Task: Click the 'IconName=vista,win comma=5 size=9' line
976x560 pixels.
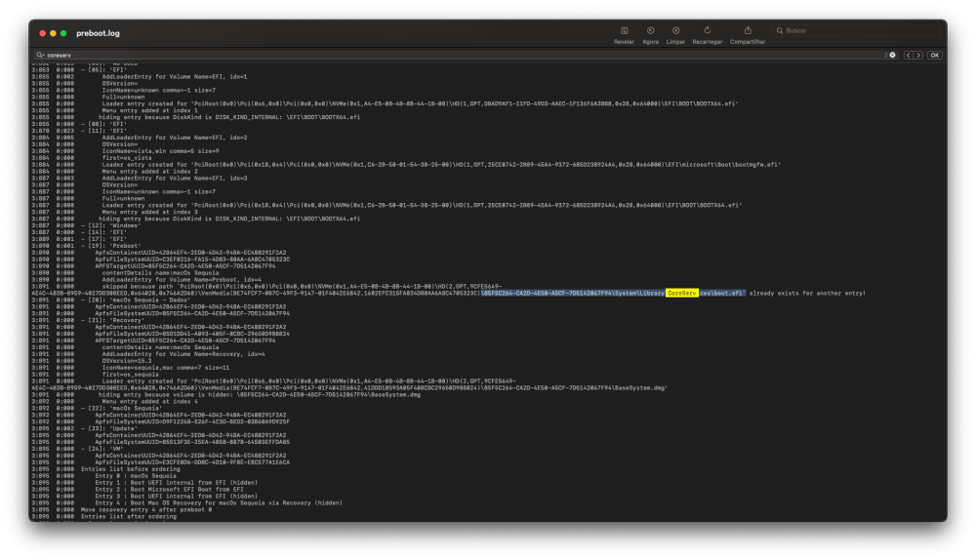Action: [x=161, y=151]
